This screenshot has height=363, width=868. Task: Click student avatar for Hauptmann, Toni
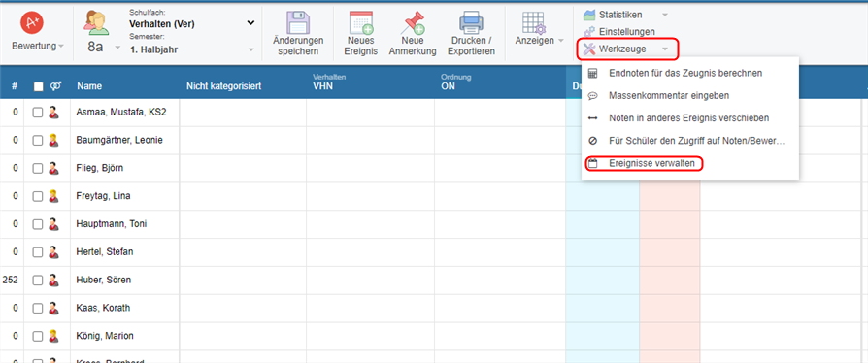point(53,224)
